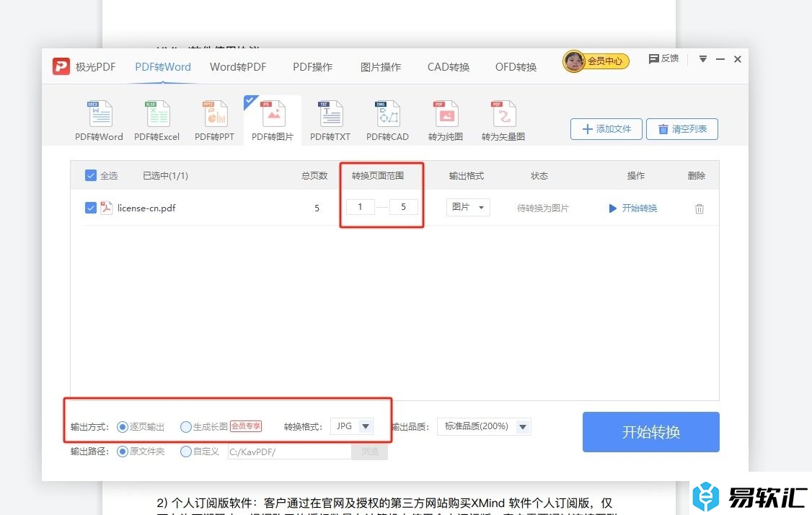This screenshot has width=812, height=515.
Task: Click the start page field showing 1
Action: click(361, 207)
